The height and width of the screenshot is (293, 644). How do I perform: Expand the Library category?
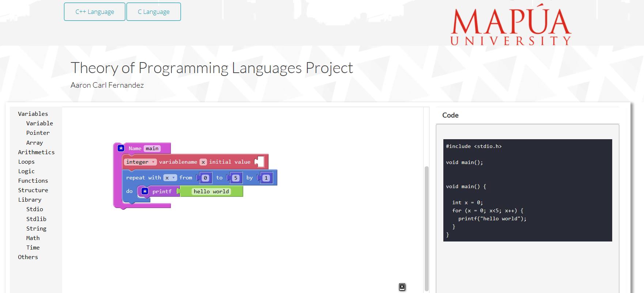coord(30,199)
